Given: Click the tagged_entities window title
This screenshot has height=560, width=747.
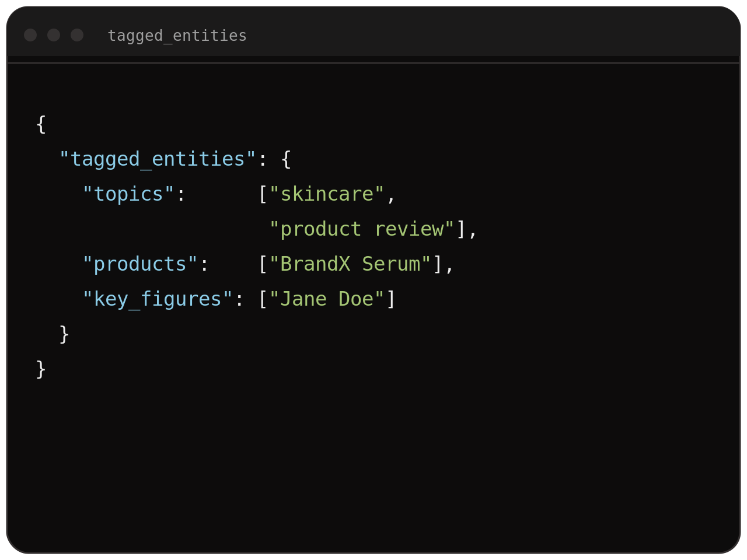Looking at the screenshot, I should 177,36.
